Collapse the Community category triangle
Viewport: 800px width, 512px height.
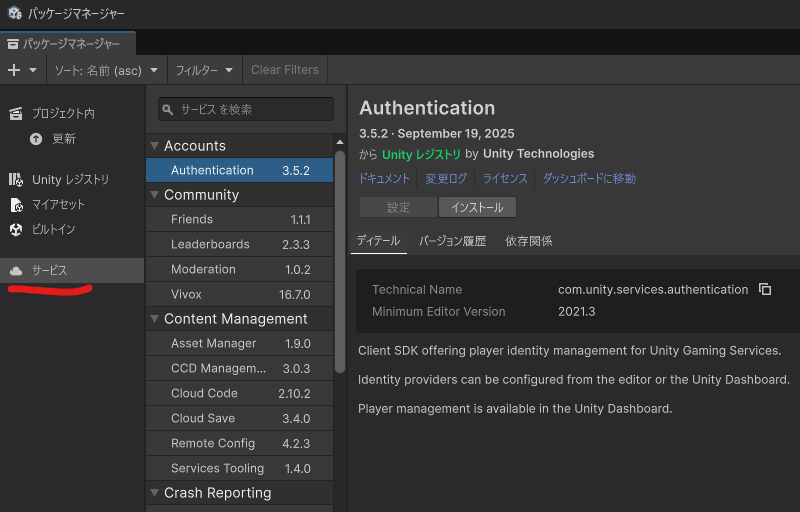pyautogui.click(x=155, y=195)
